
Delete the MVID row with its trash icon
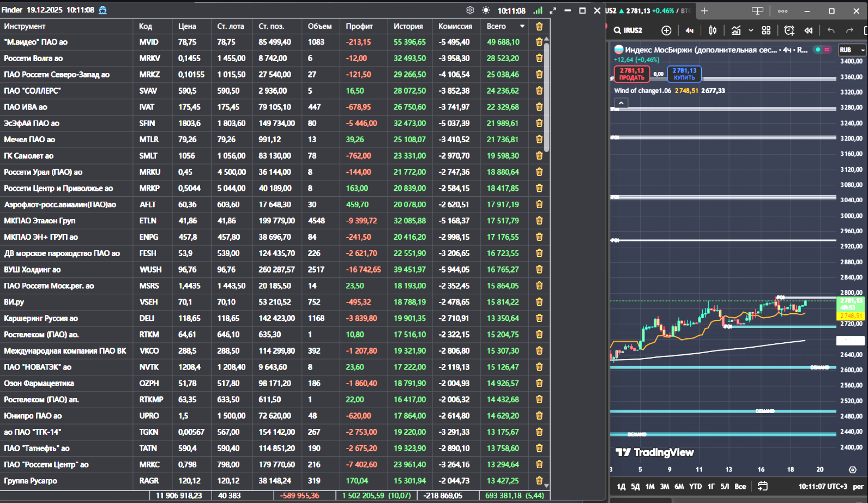point(539,42)
